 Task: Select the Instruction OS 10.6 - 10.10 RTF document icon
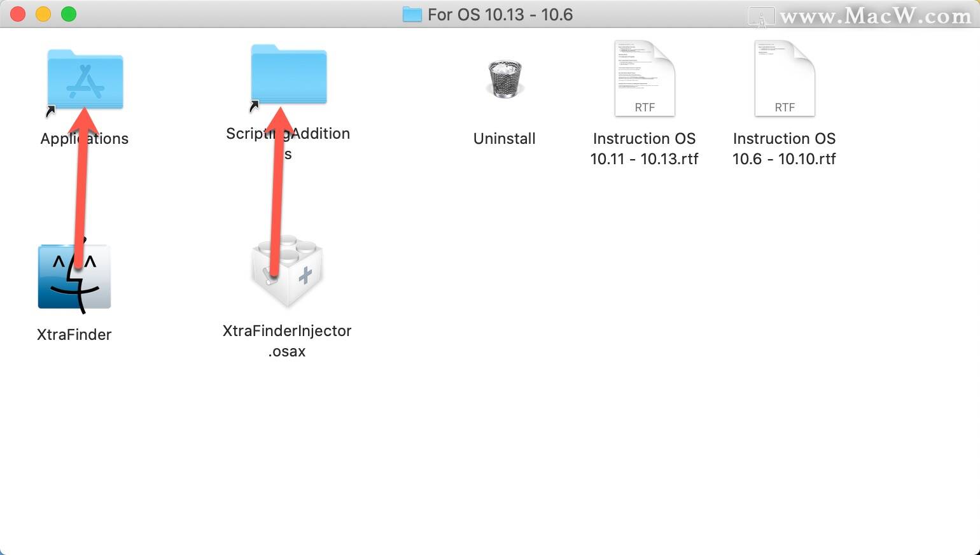[785, 78]
